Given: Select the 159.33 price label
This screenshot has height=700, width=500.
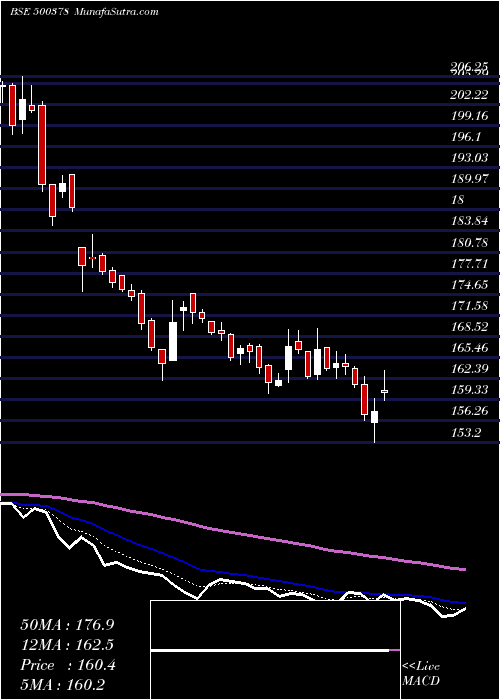Looking at the screenshot, I should tap(471, 390).
